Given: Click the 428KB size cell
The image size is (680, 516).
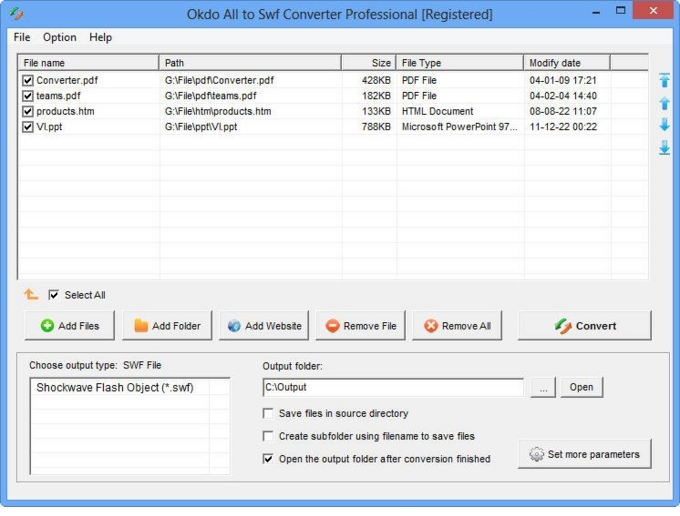Looking at the screenshot, I should (376, 80).
